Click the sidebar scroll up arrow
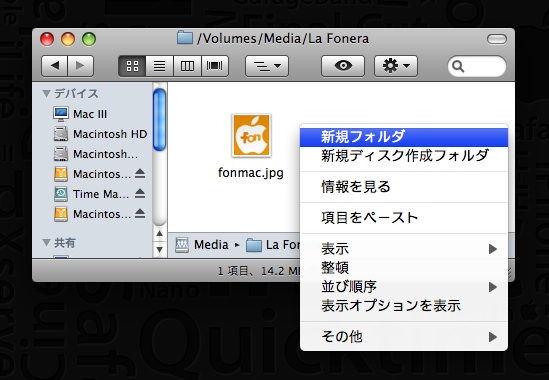The image size is (549, 380). [159, 233]
